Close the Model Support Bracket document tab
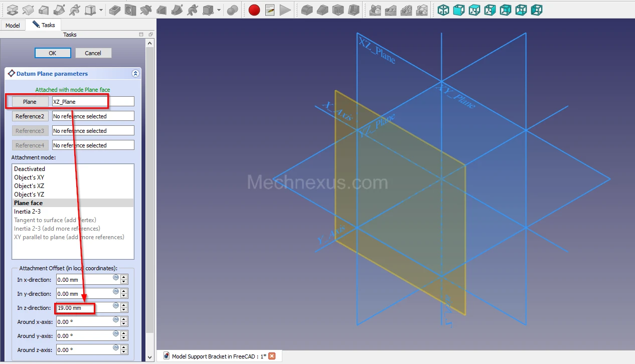635x364 pixels. [272, 356]
